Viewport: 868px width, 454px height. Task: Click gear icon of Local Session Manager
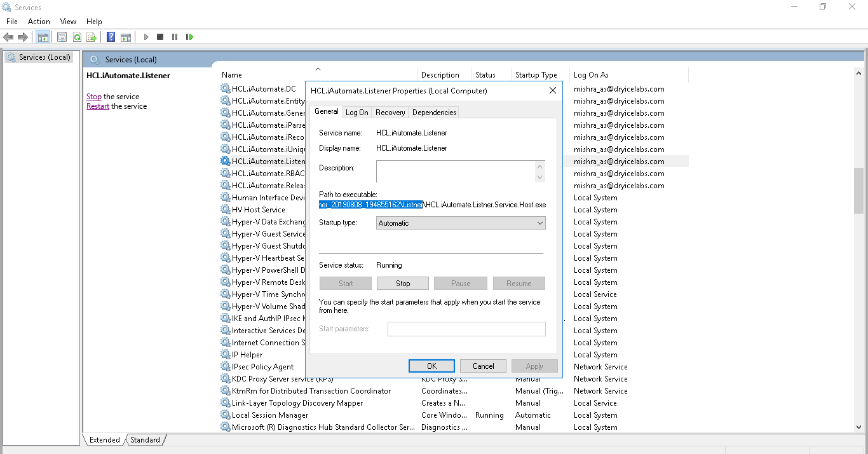(225, 415)
